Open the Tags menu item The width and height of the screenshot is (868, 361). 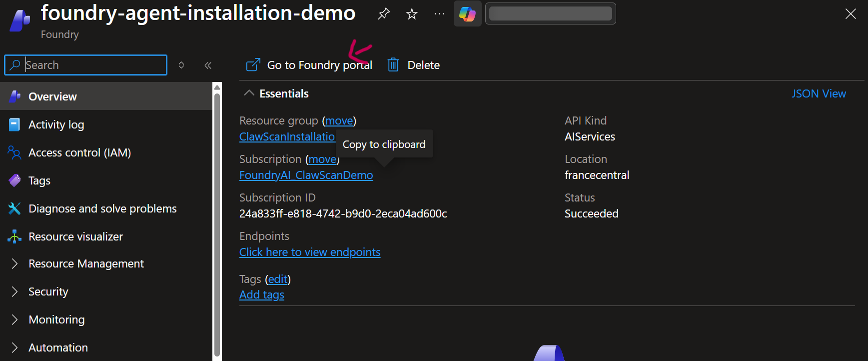106,180
